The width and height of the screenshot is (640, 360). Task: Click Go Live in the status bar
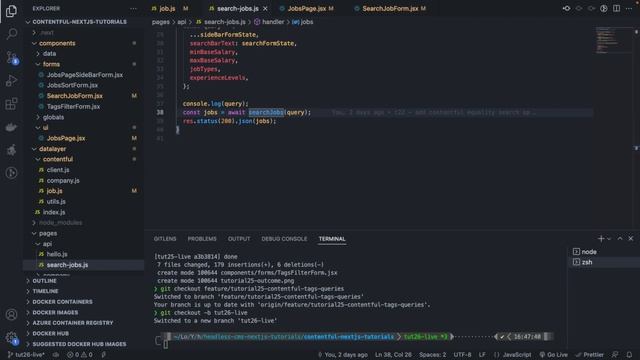pyautogui.click(x=553, y=355)
